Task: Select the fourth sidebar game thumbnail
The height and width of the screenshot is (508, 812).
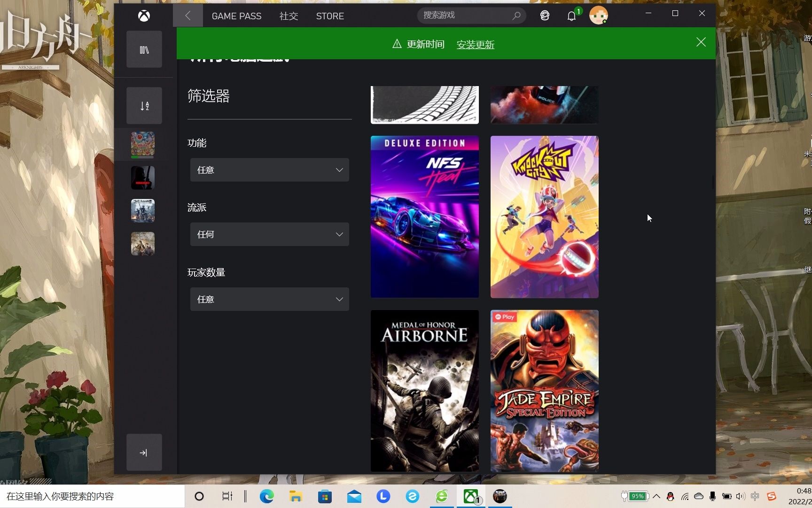Action: point(143,244)
